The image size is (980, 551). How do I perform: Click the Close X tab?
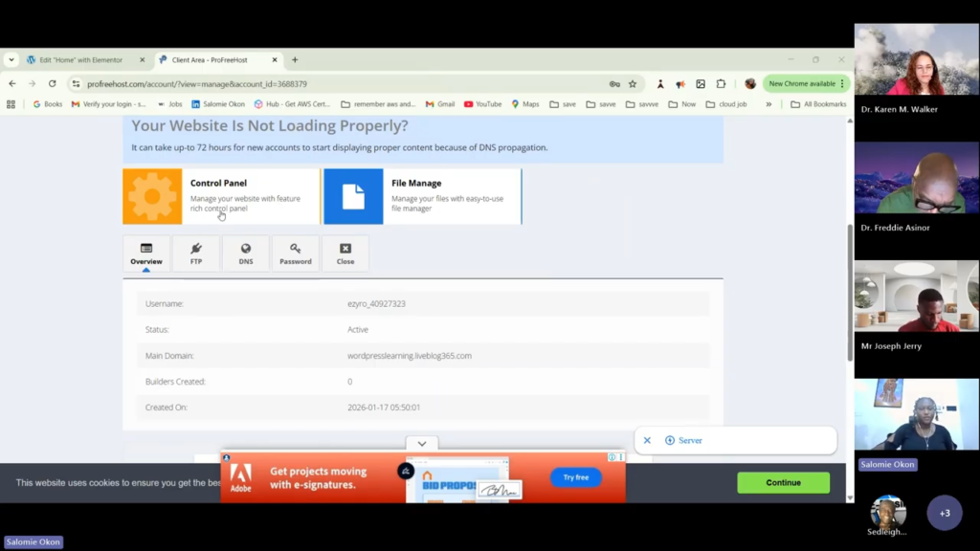pos(345,253)
